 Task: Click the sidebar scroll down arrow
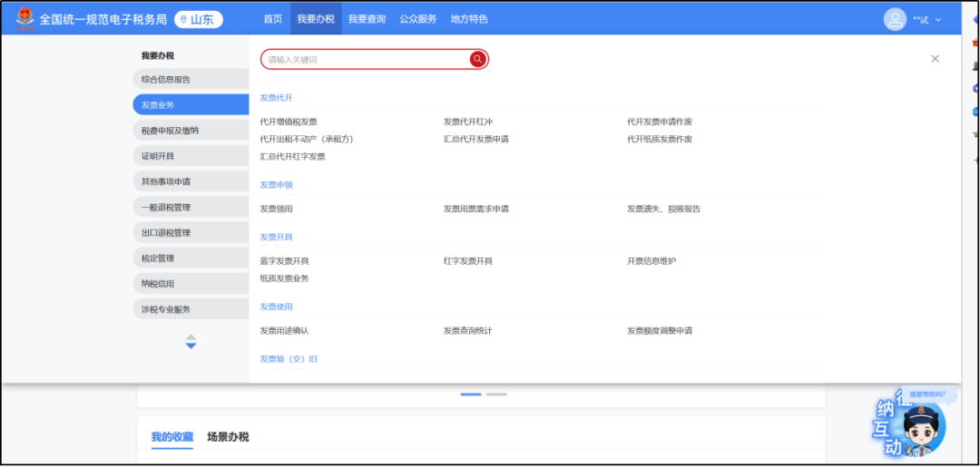[x=191, y=345]
